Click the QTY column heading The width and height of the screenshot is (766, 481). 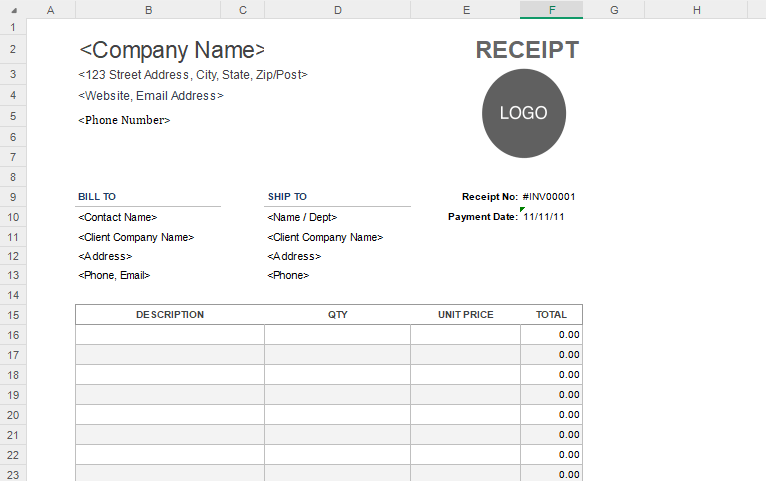(x=338, y=315)
